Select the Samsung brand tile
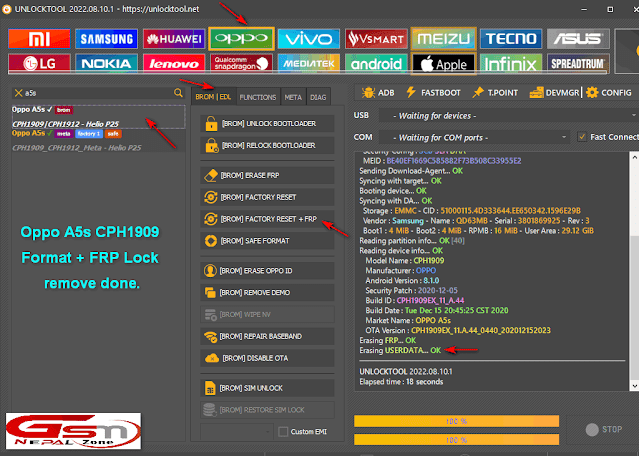This screenshot has width=639, height=456. pyautogui.click(x=106, y=39)
